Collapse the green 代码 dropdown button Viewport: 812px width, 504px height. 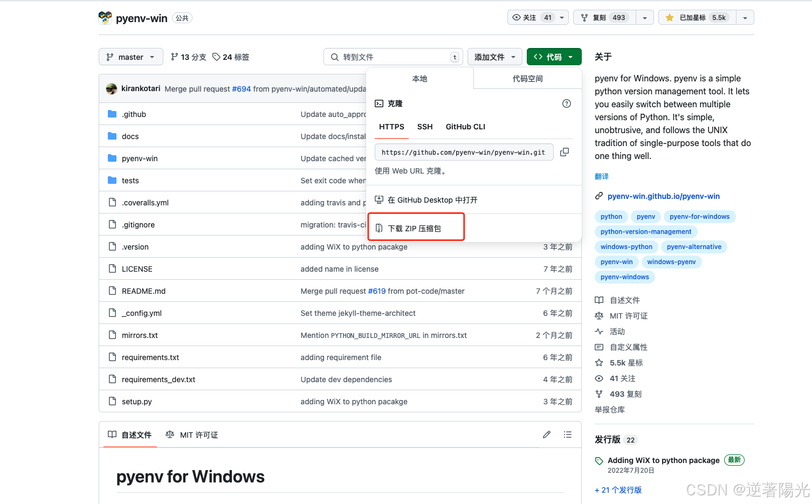click(554, 57)
